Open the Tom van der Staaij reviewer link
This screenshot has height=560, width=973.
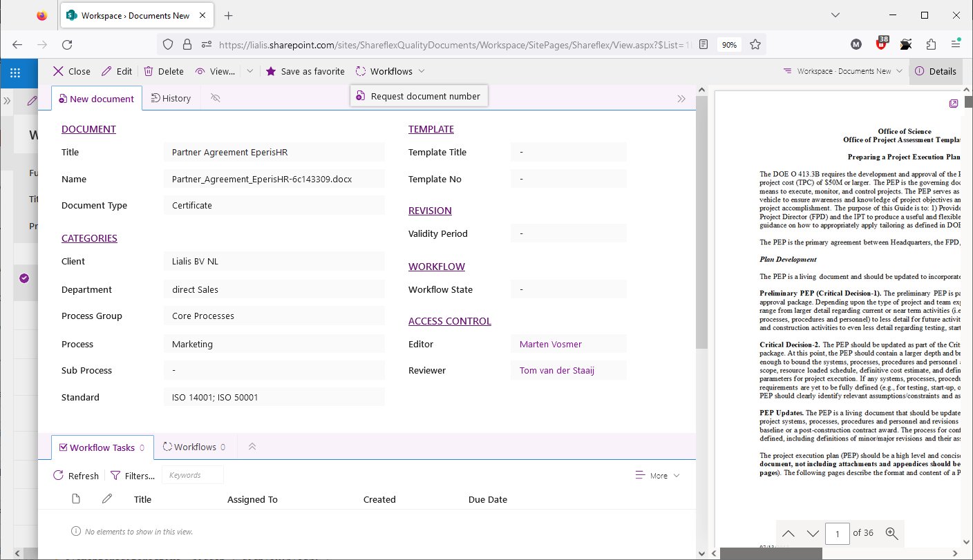[x=557, y=371]
